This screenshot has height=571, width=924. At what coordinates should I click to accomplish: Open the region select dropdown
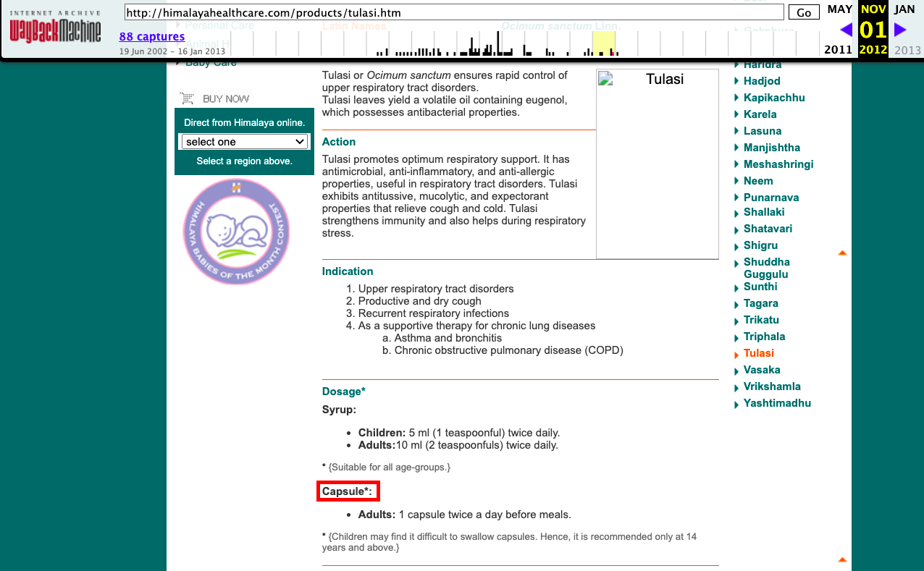tap(245, 142)
